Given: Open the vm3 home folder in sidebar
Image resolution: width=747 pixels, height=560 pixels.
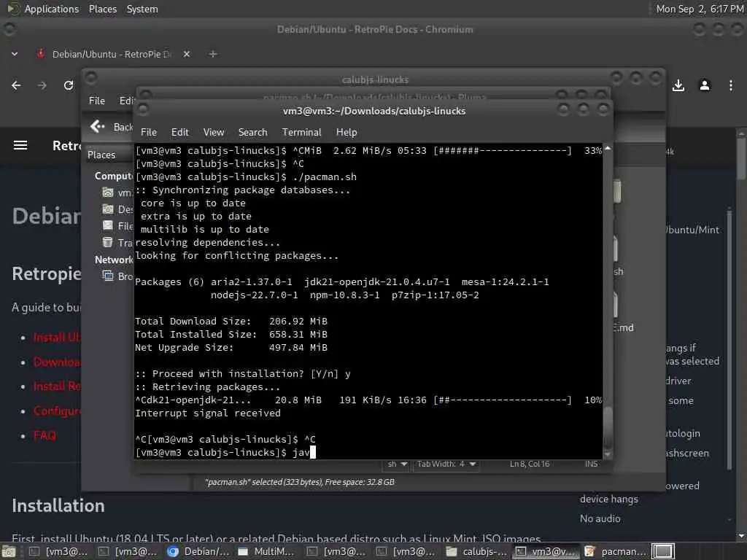Looking at the screenshot, I should 117,192.
